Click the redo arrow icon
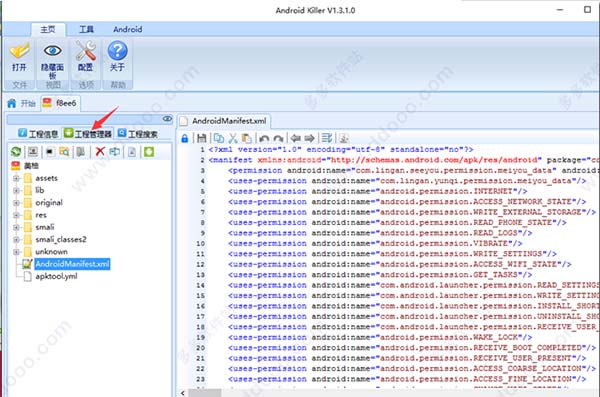 pyautogui.click(x=278, y=138)
